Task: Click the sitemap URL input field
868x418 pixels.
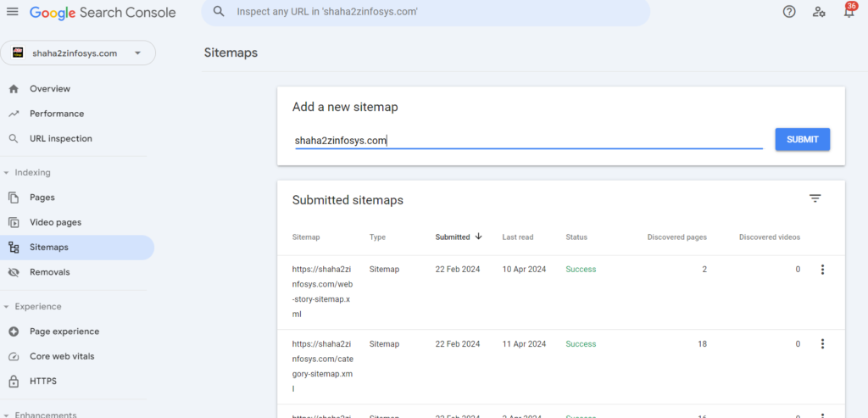Action: 528,141
